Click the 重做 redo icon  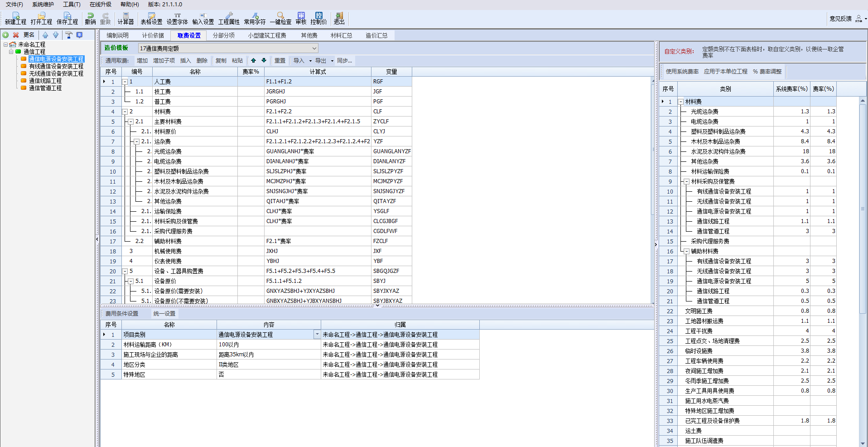105,19
